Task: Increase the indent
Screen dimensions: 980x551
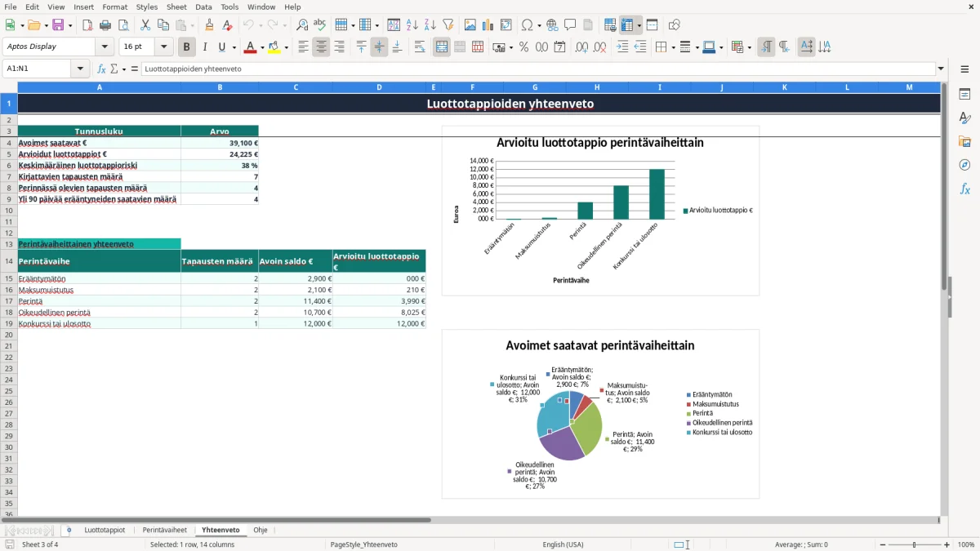Action: click(622, 47)
